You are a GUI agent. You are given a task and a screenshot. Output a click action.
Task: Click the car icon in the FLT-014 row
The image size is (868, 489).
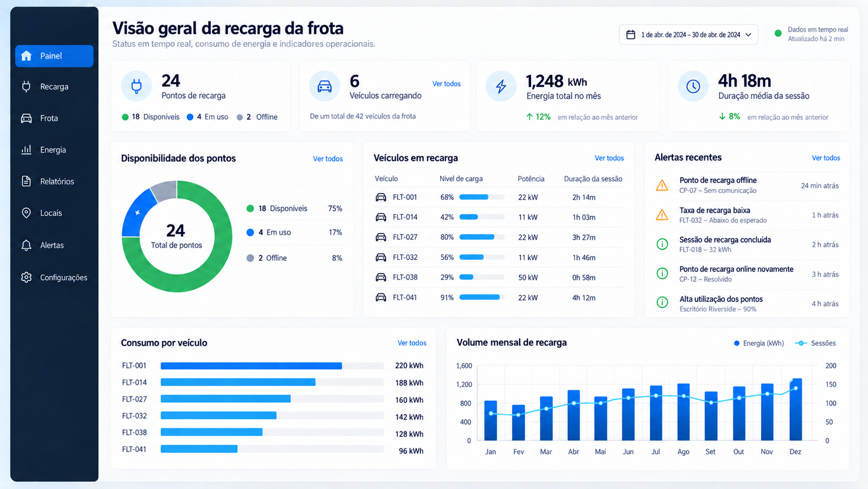(381, 217)
